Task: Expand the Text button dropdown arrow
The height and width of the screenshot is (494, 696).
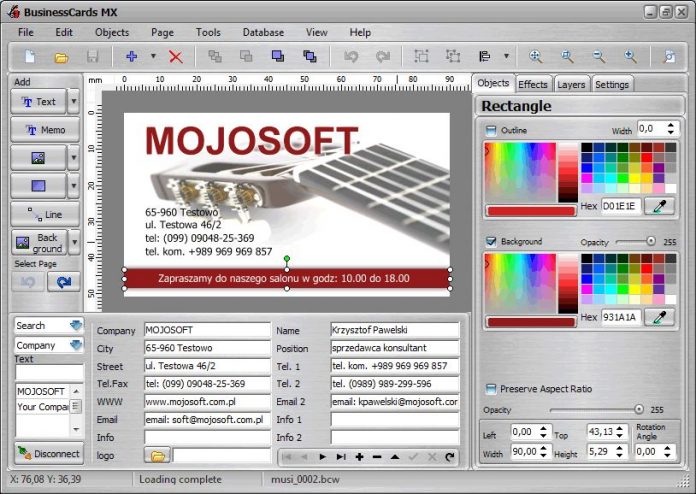Action: pyautogui.click(x=74, y=102)
